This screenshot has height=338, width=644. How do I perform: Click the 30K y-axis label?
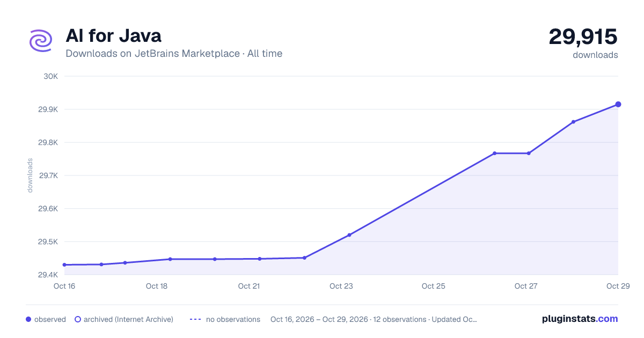[x=51, y=76]
